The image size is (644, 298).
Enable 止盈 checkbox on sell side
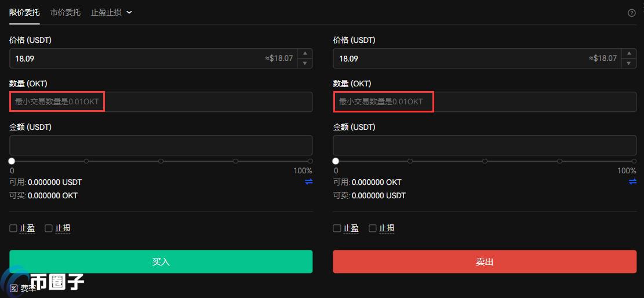pos(337,228)
